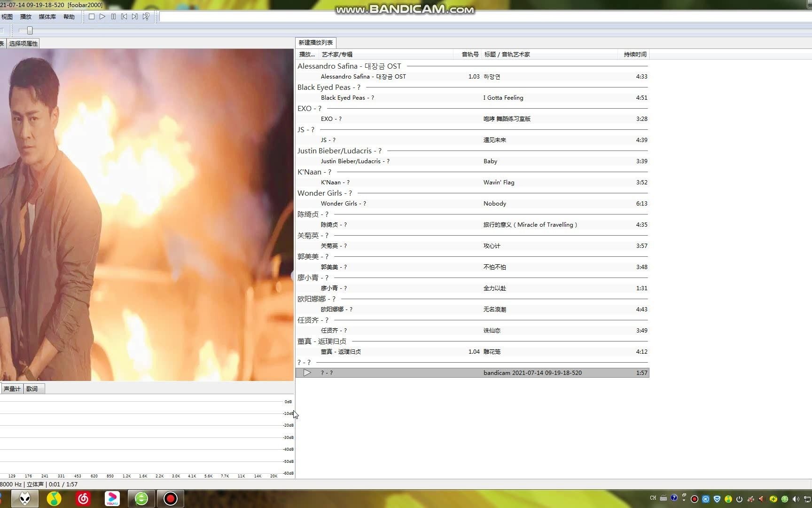Click the on-screen keyboard tray icon
This screenshot has width=812, height=508.
click(x=664, y=498)
